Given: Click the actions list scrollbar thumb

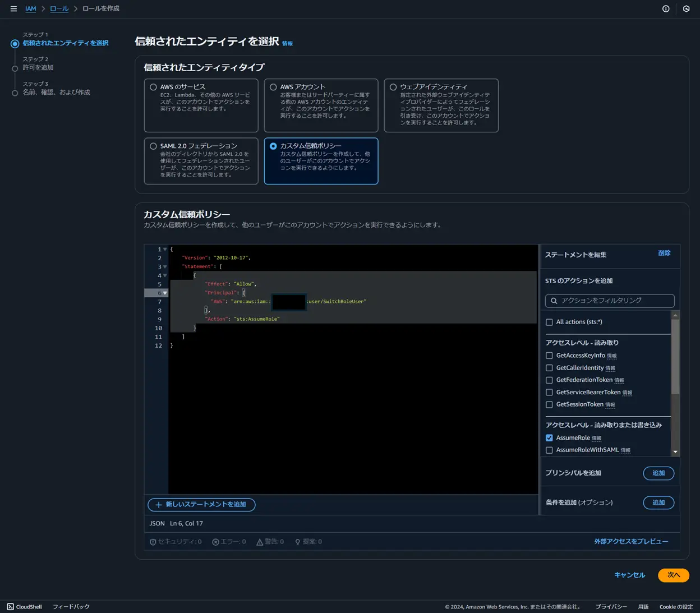Looking at the screenshot, I should (x=675, y=357).
